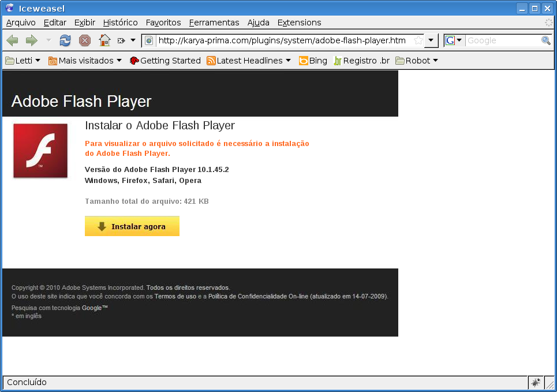
Task: Minimize the Iceweasel window
Action: point(522,8)
